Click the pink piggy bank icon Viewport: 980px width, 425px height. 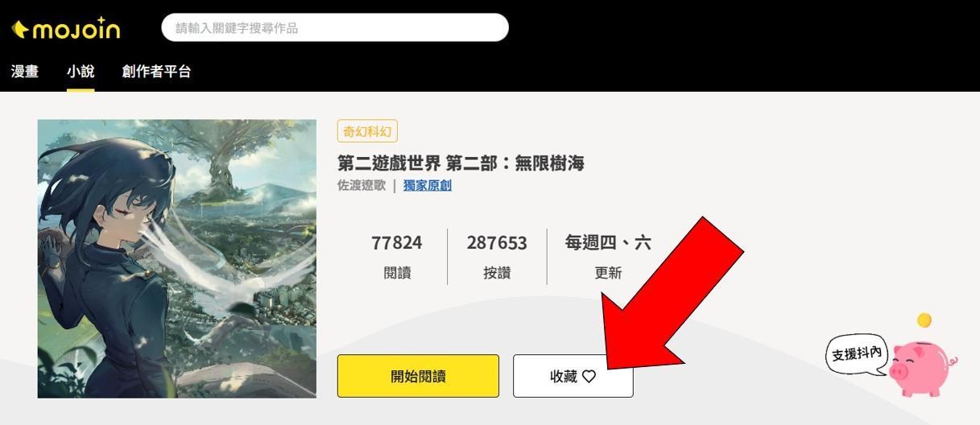coord(923,368)
